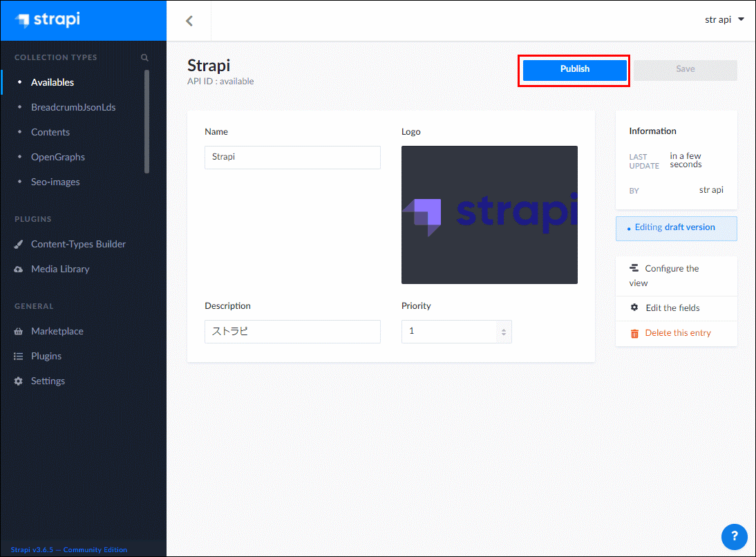This screenshot has height=557, width=756.
Task: Open the Contents collection type
Action: point(50,132)
